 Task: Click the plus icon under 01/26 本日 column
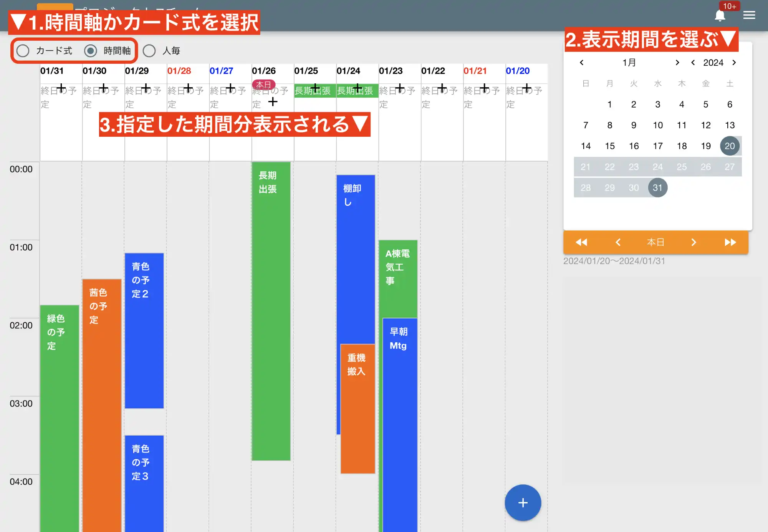pyautogui.click(x=273, y=102)
